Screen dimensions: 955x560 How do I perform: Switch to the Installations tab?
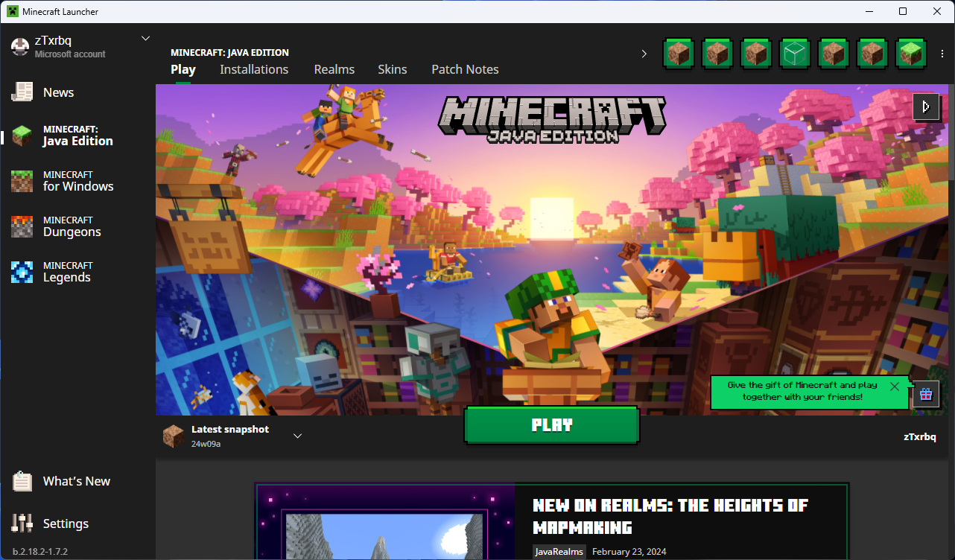(254, 69)
